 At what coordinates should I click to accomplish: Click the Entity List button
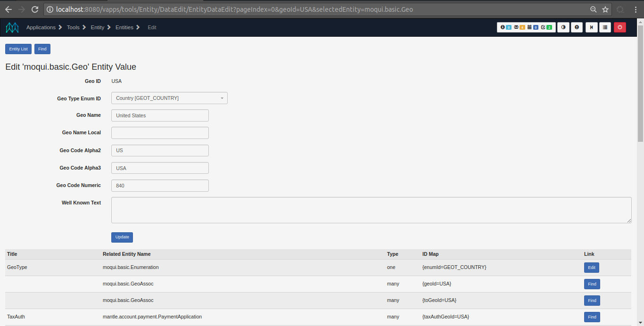click(x=18, y=49)
